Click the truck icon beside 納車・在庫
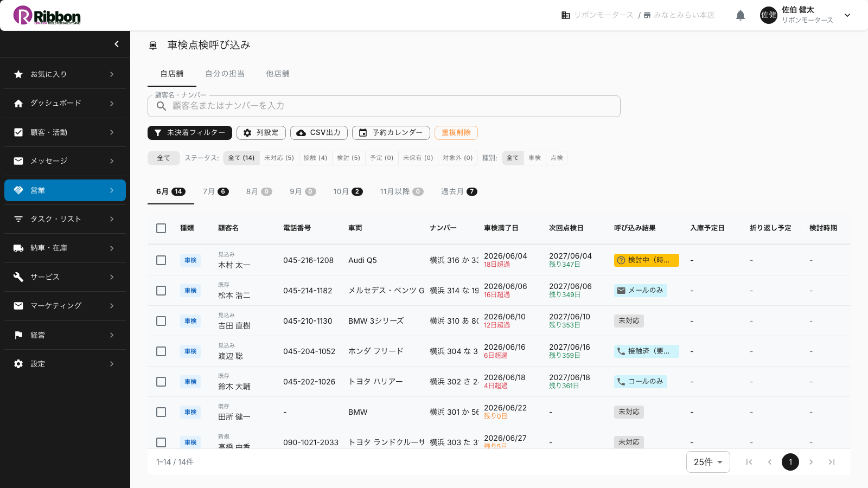 click(18, 248)
